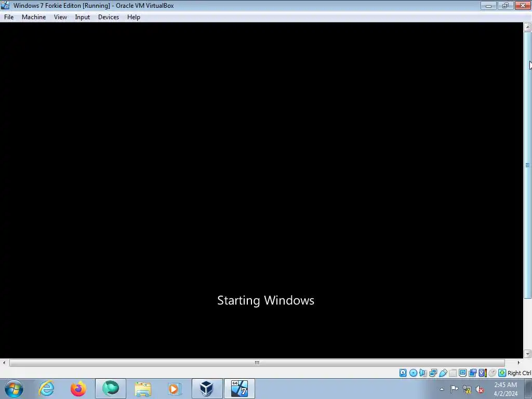Image resolution: width=532 pixels, height=399 pixels.
Task: Close the VirtualBox VM window
Action: (x=523, y=5)
